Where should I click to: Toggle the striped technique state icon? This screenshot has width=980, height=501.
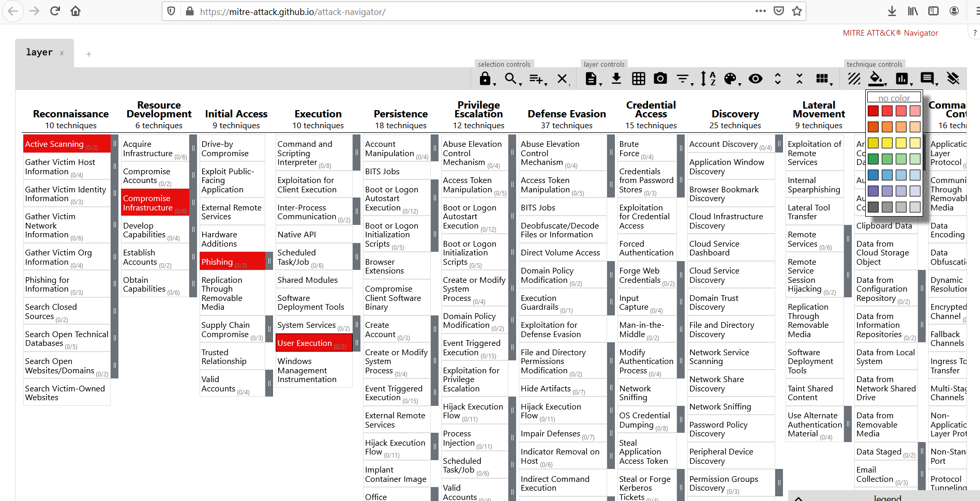[x=854, y=79]
